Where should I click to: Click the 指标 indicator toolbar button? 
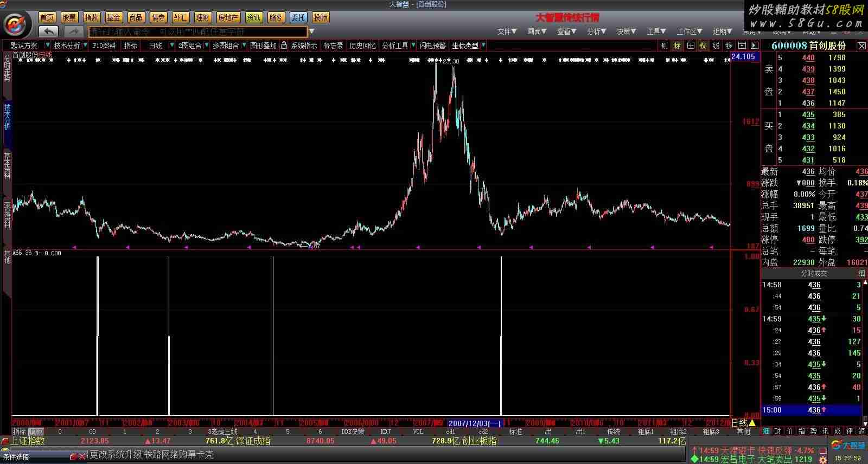coord(131,46)
